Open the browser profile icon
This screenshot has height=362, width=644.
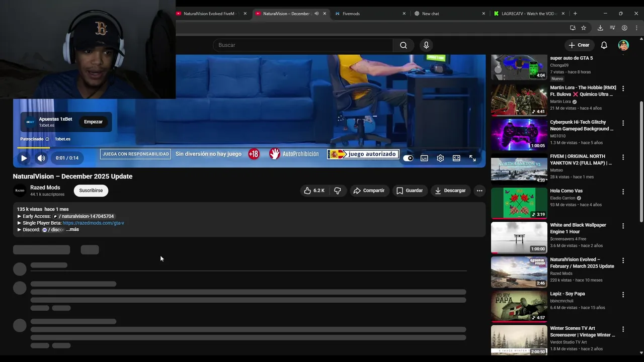pos(624,28)
